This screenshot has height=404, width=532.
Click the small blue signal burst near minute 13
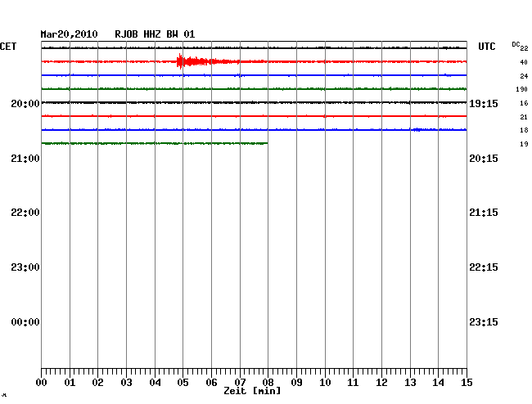pos(418,129)
